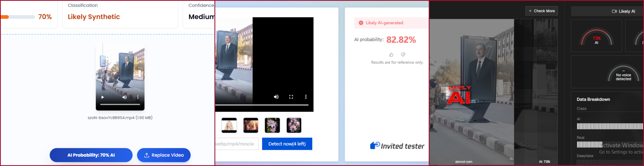Select the blonde woman sample thumbnail
This screenshot has height=166, width=644.
coord(229,125)
